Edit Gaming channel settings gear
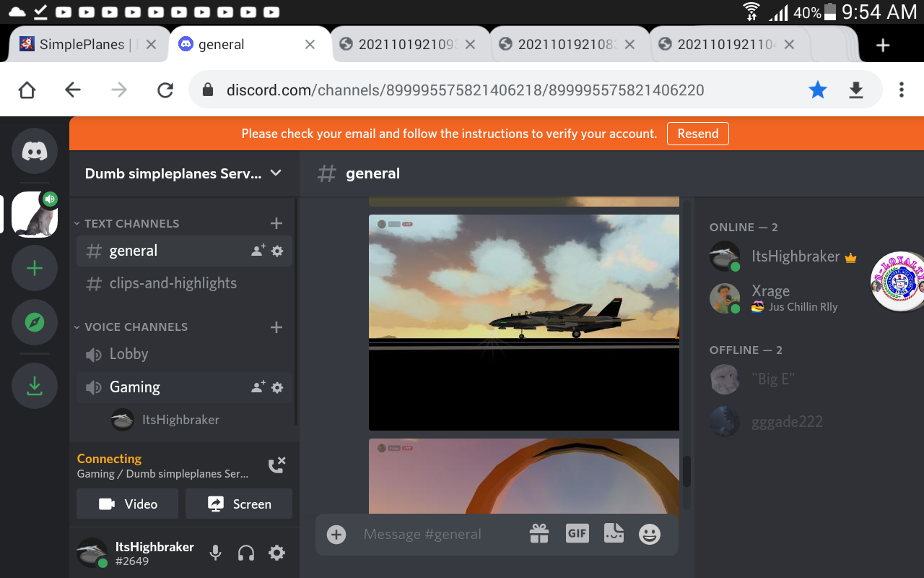Screen dimensions: 924x578 277,387
